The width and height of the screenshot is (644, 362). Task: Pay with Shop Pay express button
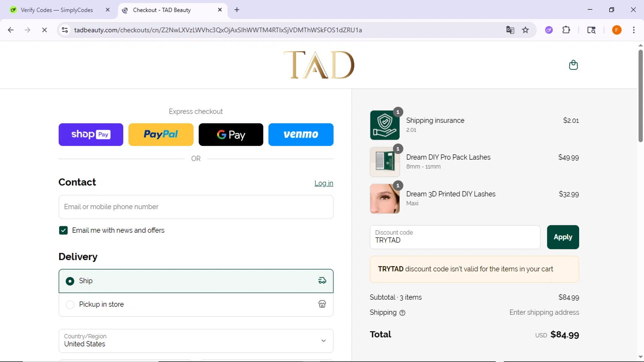[x=91, y=134]
